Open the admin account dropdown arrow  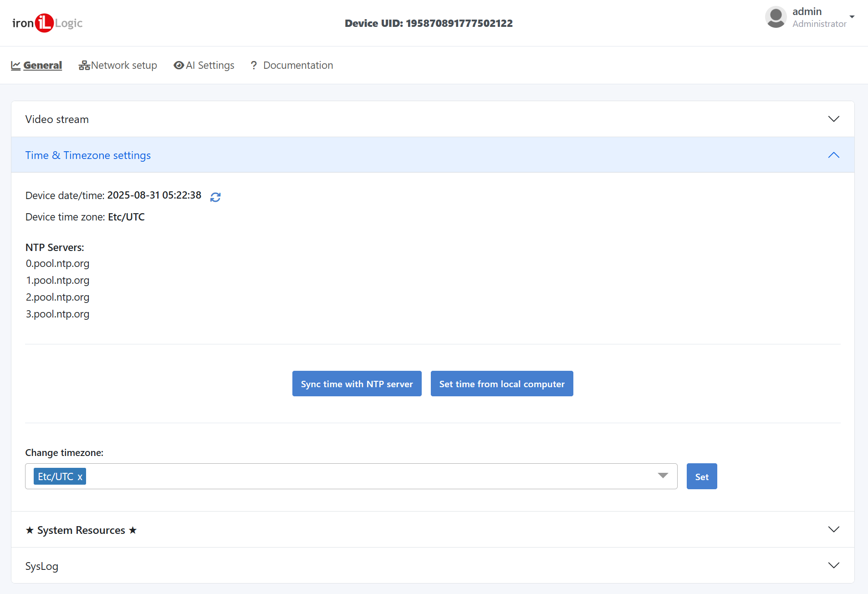click(x=852, y=17)
